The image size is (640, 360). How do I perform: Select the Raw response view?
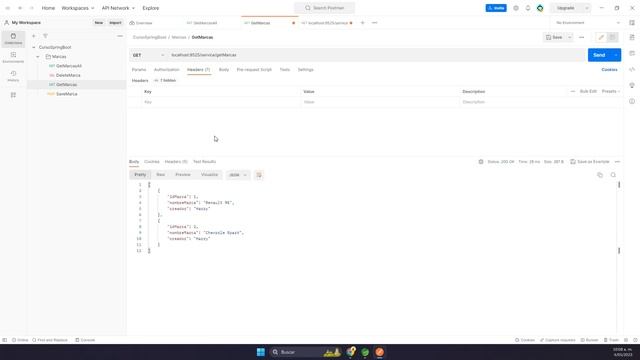(x=160, y=175)
